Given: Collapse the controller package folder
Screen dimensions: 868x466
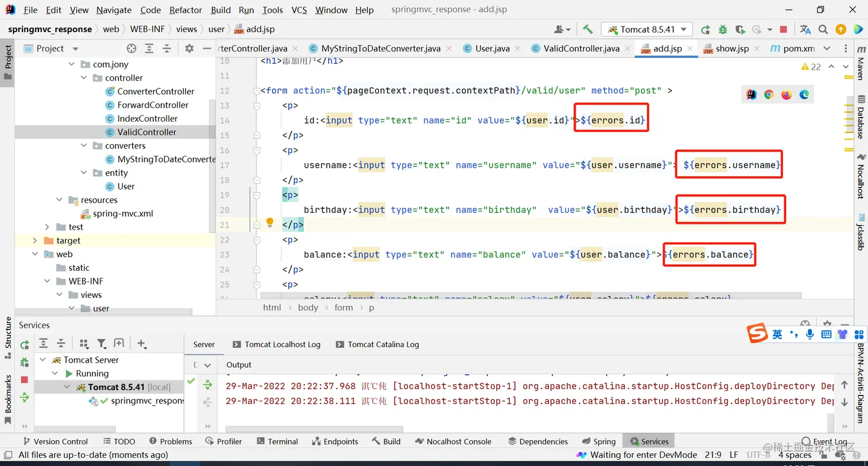Looking at the screenshot, I should [x=84, y=77].
